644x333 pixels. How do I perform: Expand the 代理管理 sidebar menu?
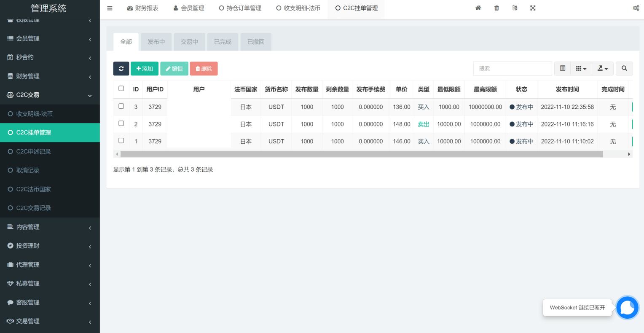[50, 265]
